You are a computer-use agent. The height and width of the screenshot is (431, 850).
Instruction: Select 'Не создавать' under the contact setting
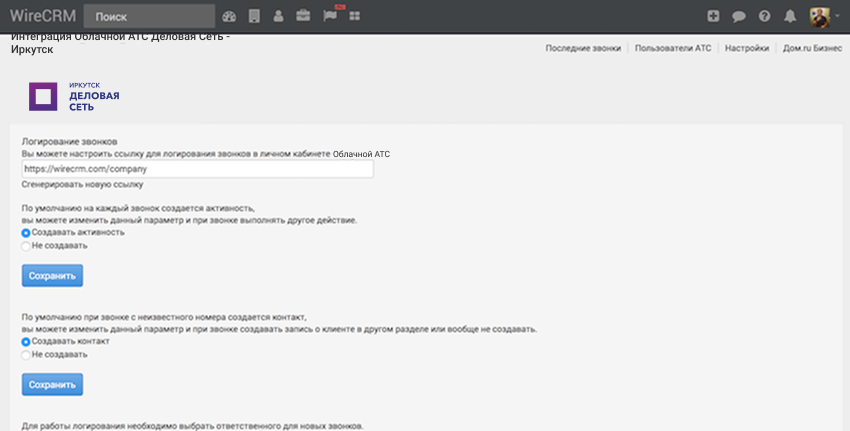point(26,354)
